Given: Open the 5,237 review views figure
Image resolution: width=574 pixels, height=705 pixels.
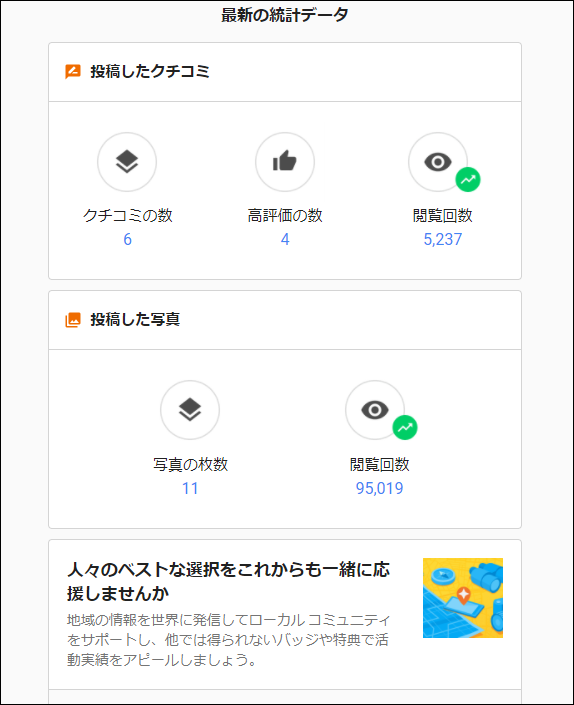Looking at the screenshot, I should pos(443,239).
